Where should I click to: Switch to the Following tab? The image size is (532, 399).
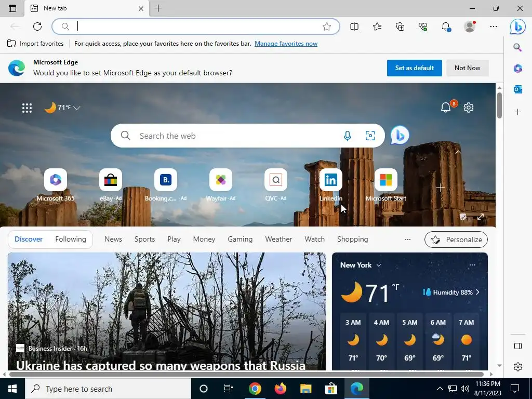click(71, 239)
